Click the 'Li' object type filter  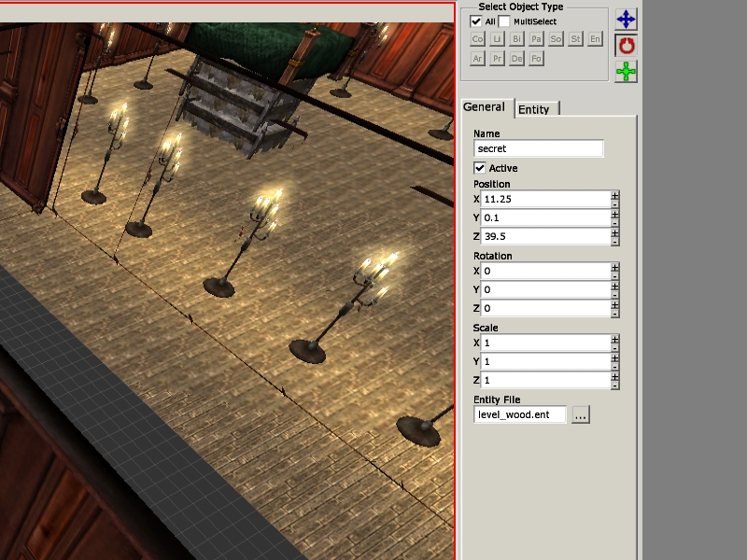click(x=497, y=39)
